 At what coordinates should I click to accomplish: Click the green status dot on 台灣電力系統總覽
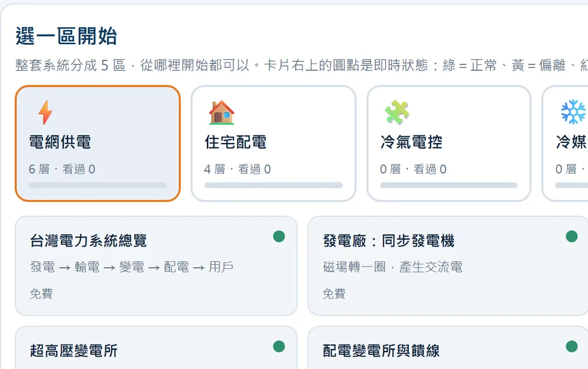[x=279, y=237]
